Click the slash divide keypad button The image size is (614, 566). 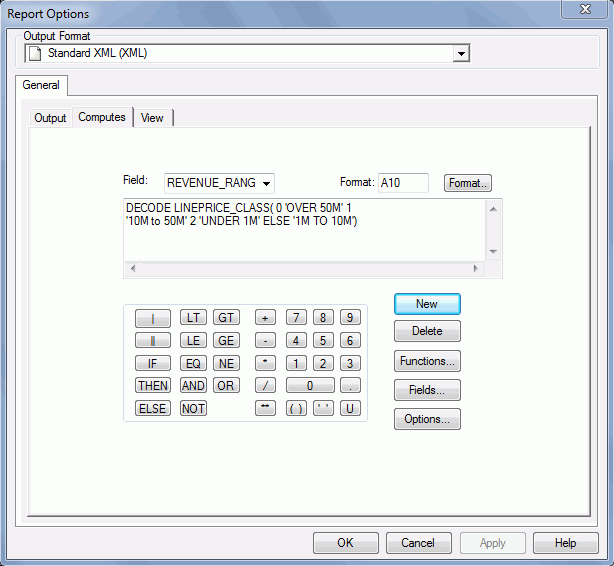[265, 385]
